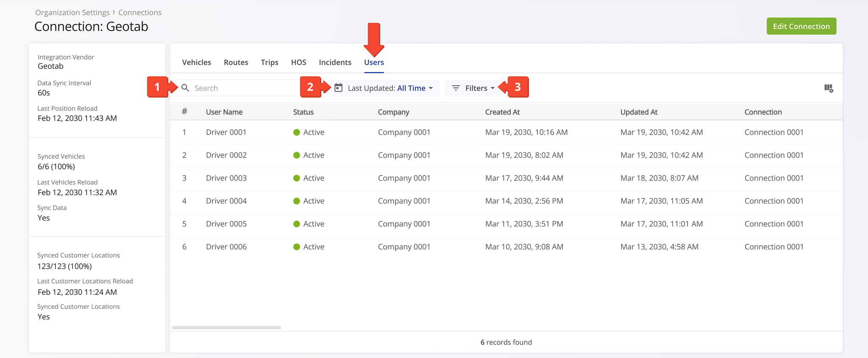
Task: Sort by Status column header
Action: (303, 112)
